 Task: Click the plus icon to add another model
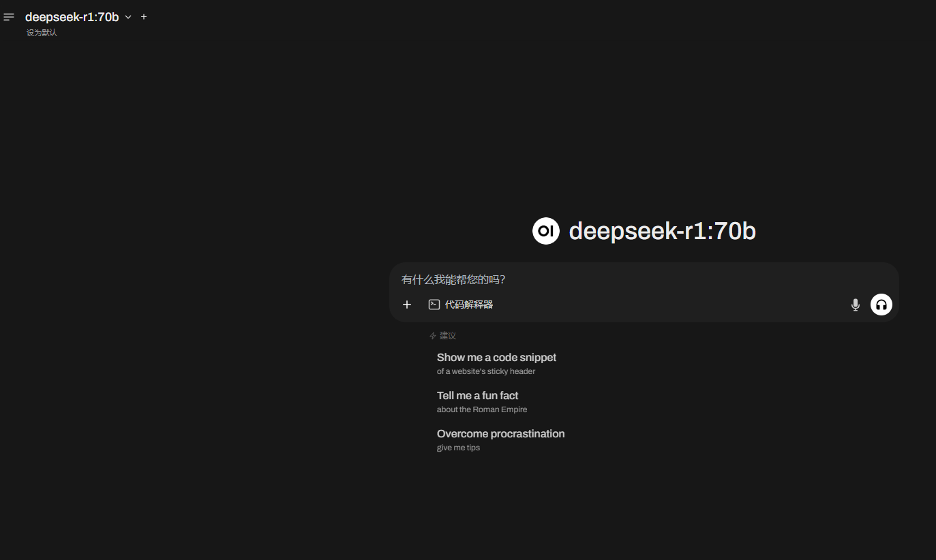point(144,17)
